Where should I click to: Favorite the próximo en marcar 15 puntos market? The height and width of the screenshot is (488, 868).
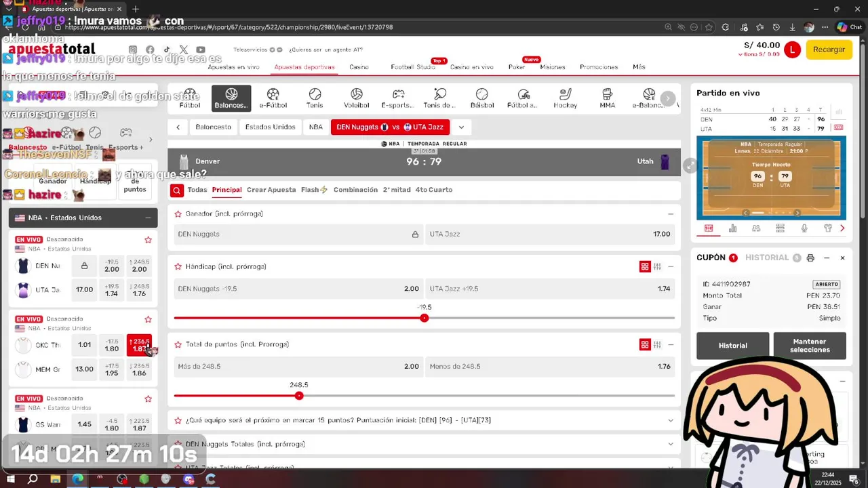[x=178, y=420]
